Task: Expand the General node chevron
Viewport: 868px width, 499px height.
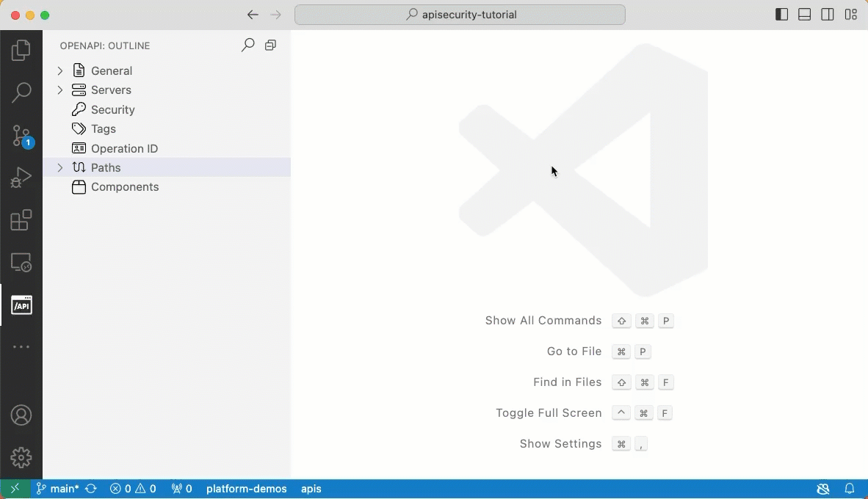Action: click(x=59, y=70)
